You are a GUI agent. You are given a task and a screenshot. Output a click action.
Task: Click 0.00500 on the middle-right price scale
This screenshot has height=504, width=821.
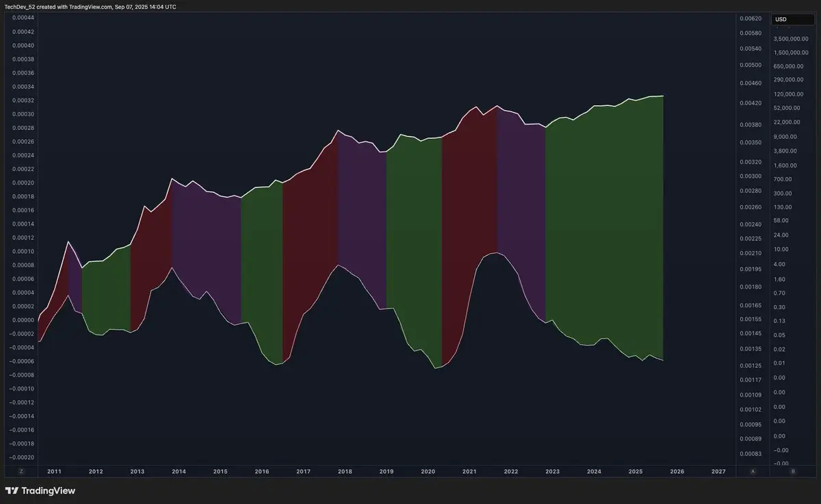[751, 65]
